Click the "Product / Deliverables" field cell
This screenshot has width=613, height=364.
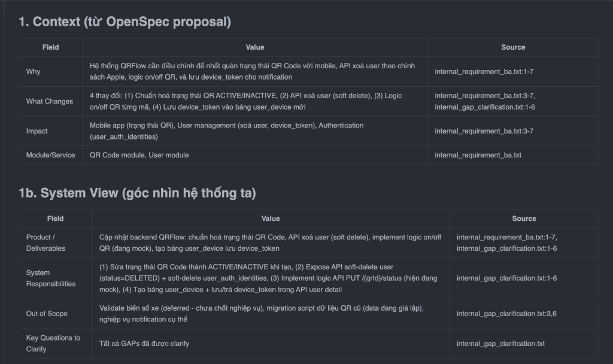45,242
